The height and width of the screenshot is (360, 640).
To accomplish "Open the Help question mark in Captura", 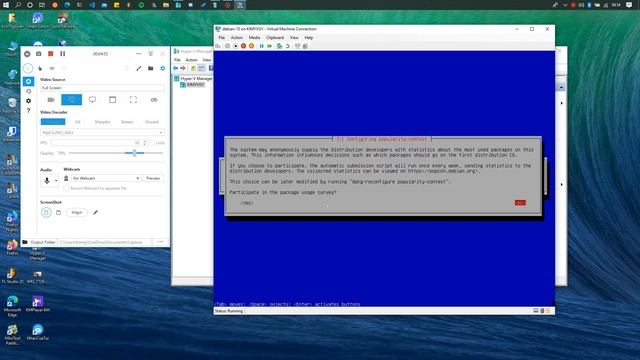I will (x=28, y=111).
